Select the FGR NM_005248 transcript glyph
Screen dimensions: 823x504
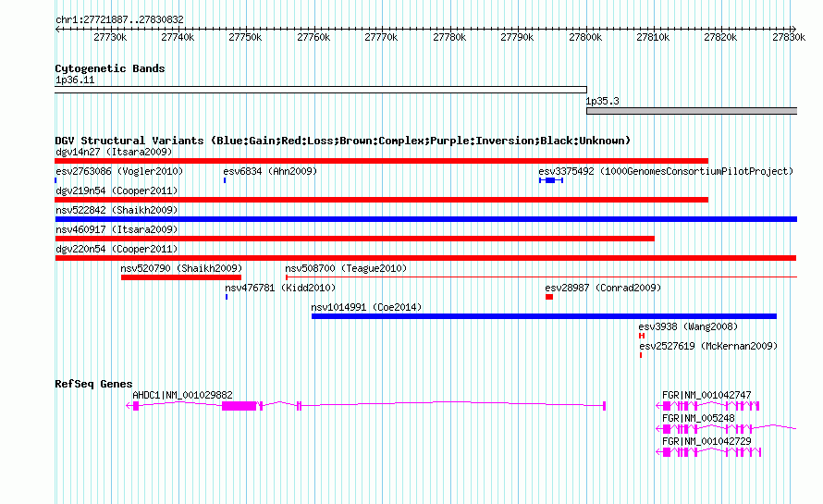(x=727, y=429)
